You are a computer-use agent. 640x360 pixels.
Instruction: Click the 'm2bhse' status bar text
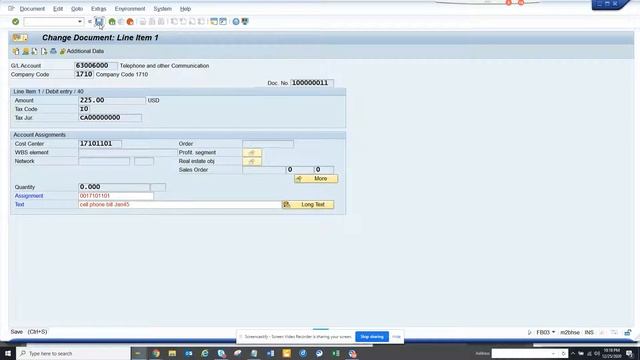(570, 333)
